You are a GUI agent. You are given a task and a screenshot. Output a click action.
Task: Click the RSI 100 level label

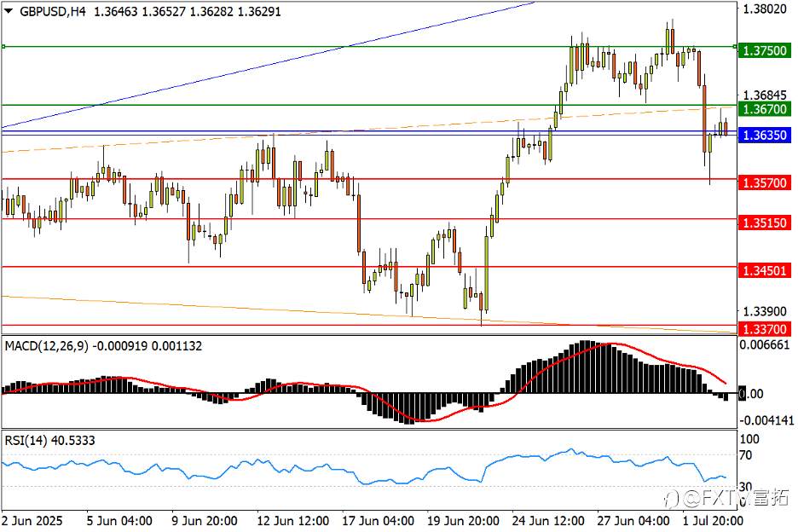coord(749,439)
